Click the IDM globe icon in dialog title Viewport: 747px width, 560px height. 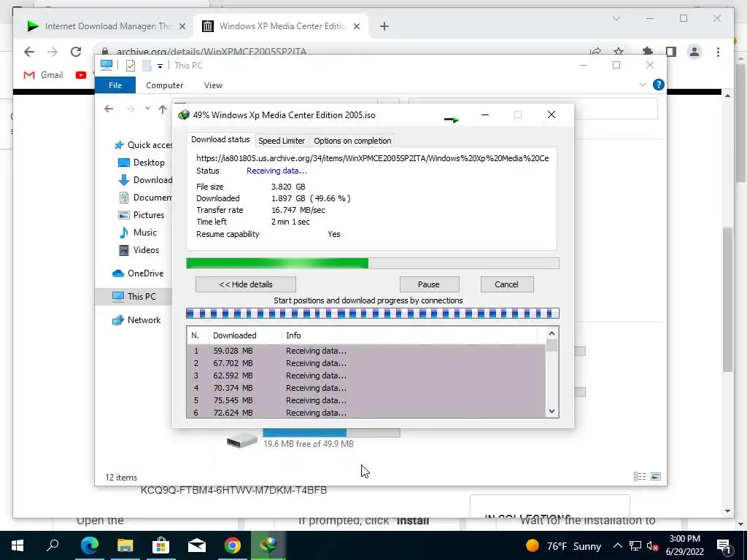[x=183, y=114]
